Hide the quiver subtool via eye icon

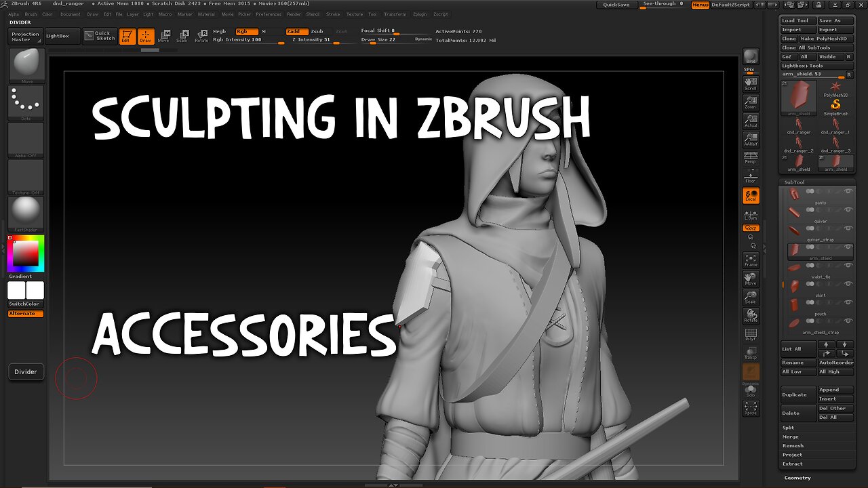(x=848, y=210)
